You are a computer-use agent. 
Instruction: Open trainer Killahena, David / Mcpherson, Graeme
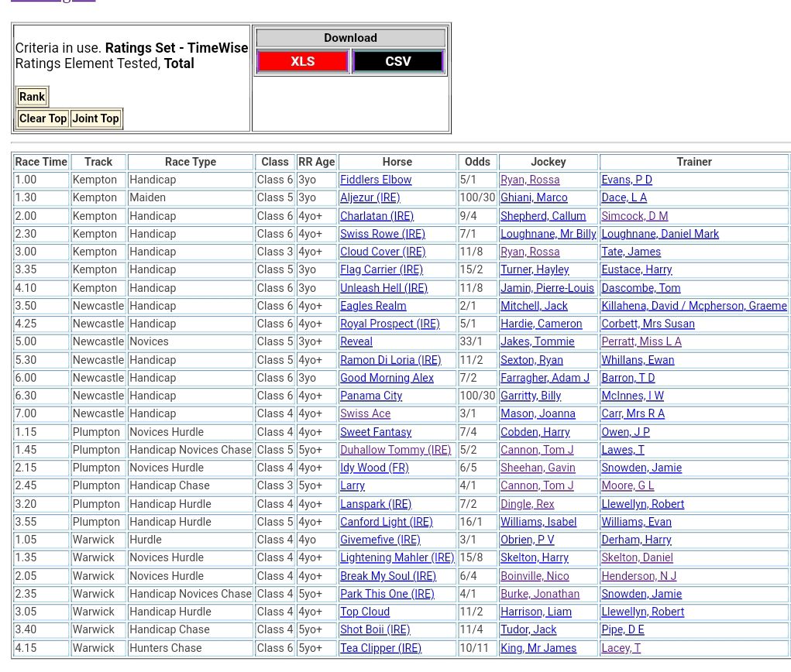click(693, 306)
